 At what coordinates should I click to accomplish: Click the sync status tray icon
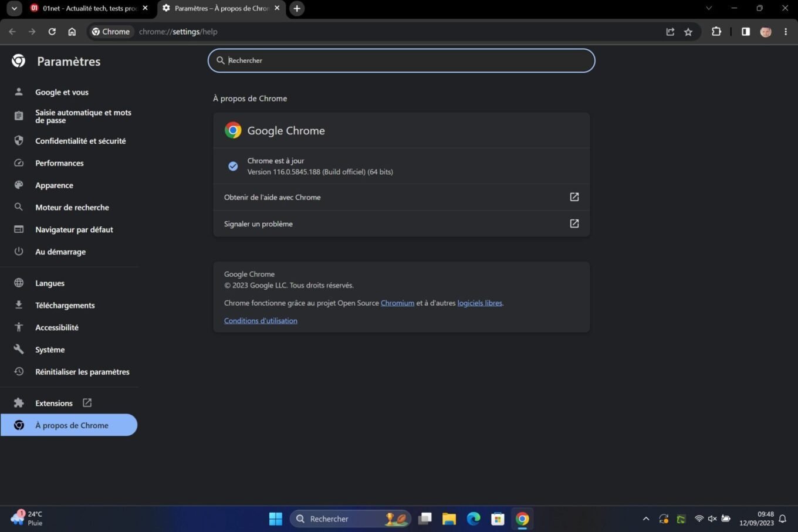coord(664,519)
